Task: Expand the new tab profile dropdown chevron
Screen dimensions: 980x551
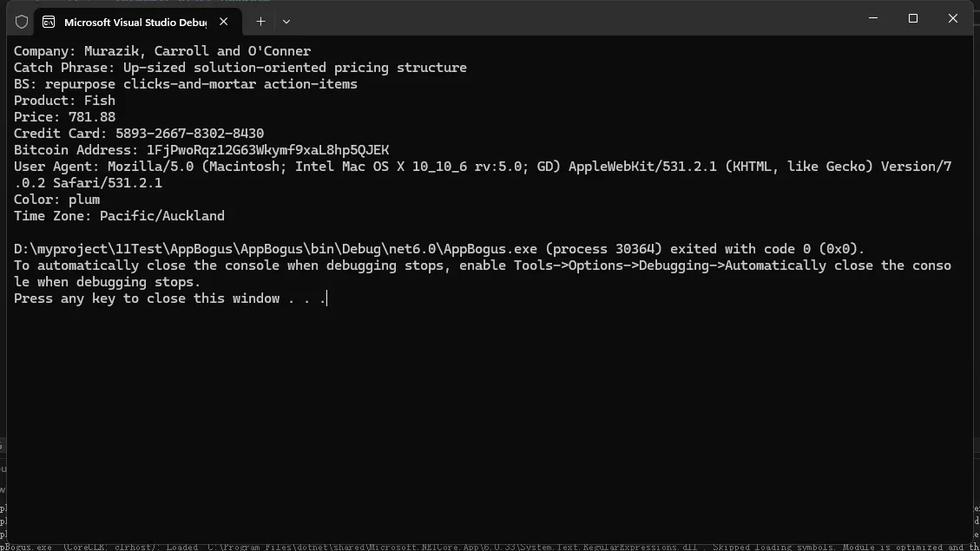Action: (286, 22)
